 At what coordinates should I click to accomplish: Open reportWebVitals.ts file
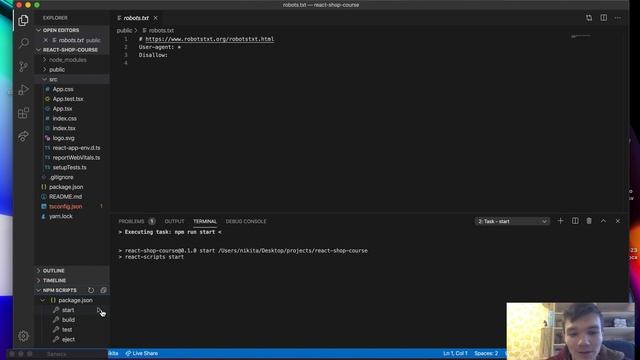76,158
